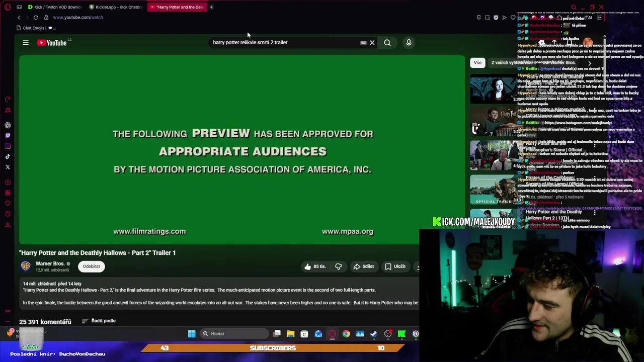The width and height of the screenshot is (644, 362).
Task: Open YouTube hamburger guide menu
Action: point(26,43)
